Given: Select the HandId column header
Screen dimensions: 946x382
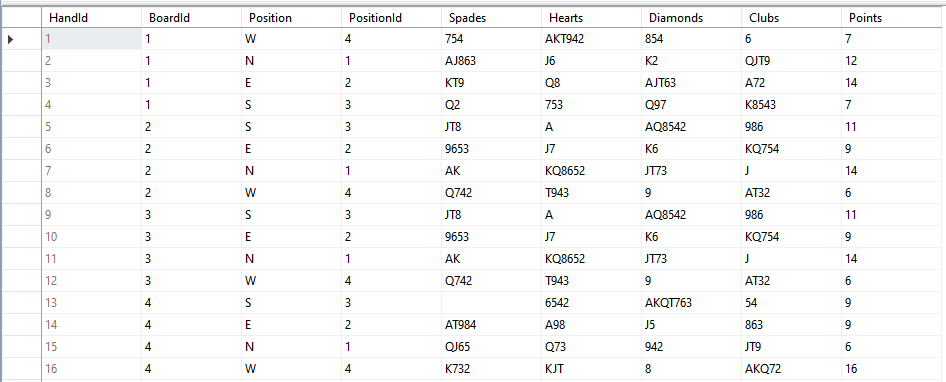Looking at the screenshot, I should [x=91, y=18].
